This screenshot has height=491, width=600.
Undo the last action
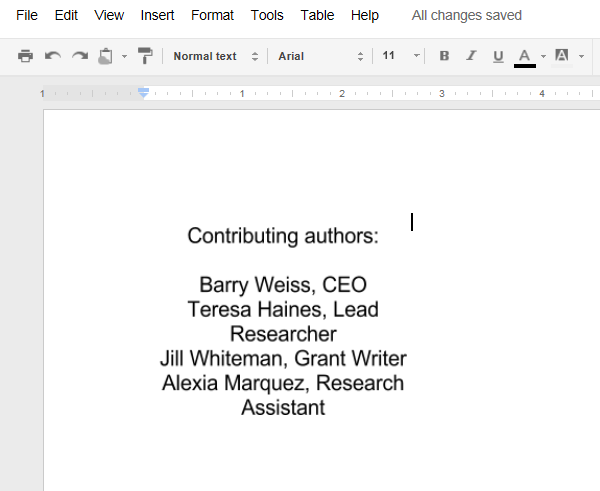tap(53, 56)
